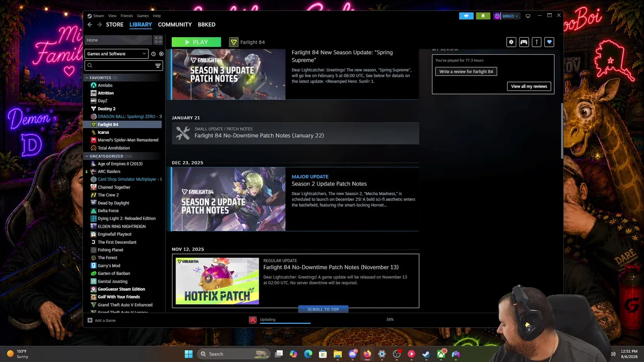This screenshot has height=362, width=644.
Task: Open Steam notifications bell
Action: (483, 16)
